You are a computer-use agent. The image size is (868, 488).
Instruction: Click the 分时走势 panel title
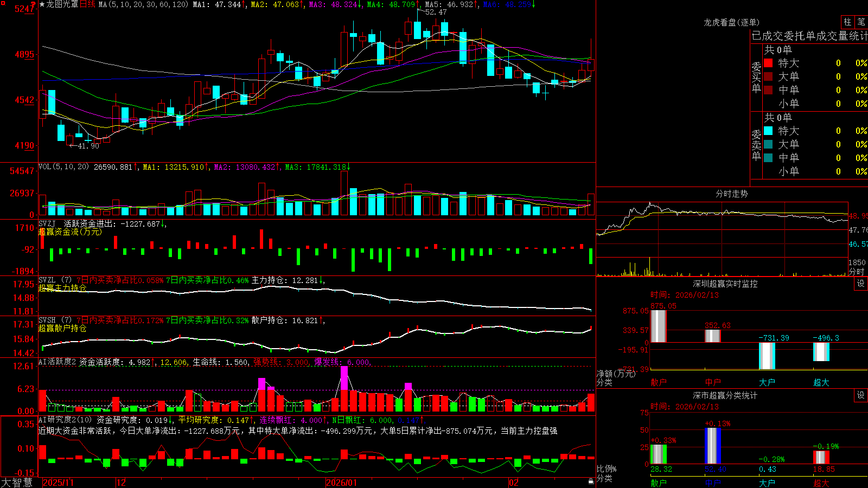click(x=731, y=194)
